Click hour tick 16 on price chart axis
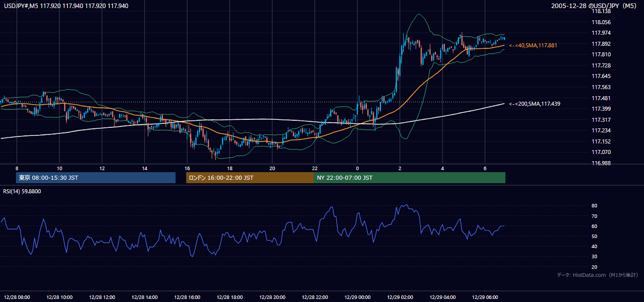This screenshot has height=302, width=644. 187,169
